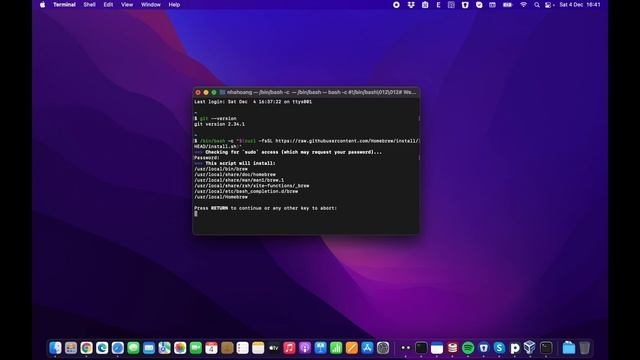Open VirtualBox from the Dock

[x=530, y=348]
